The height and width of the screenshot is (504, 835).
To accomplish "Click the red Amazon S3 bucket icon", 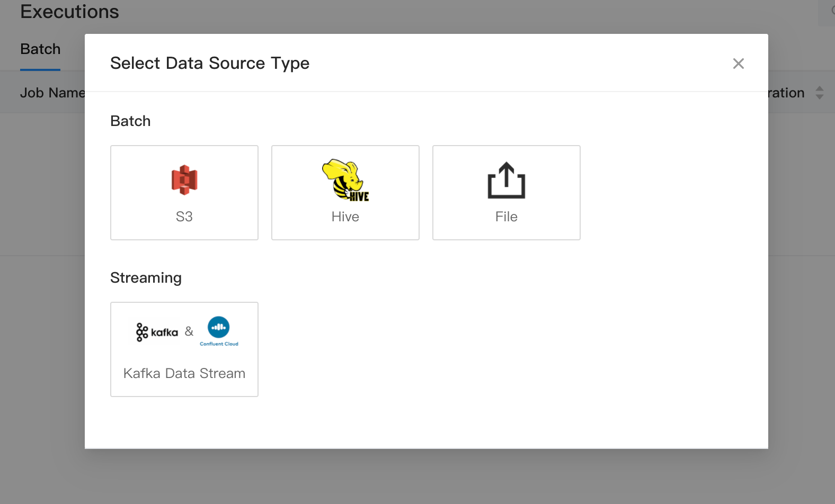I will coord(184,180).
